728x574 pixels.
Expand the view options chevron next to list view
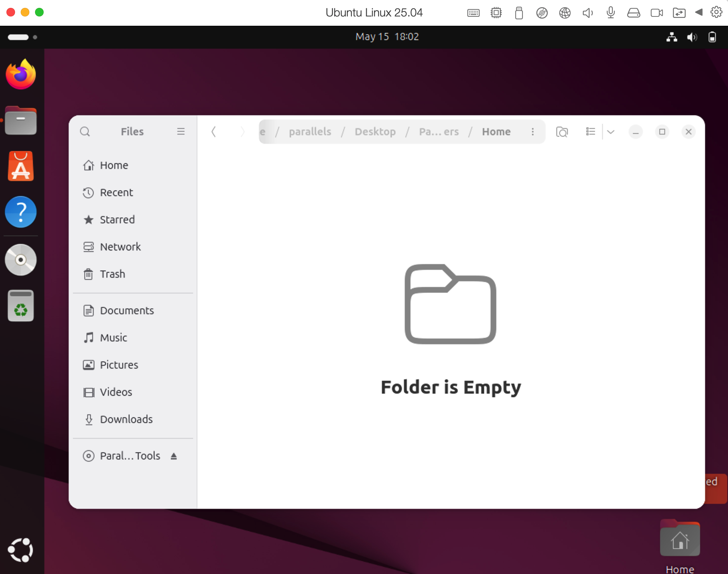(611, 132)
